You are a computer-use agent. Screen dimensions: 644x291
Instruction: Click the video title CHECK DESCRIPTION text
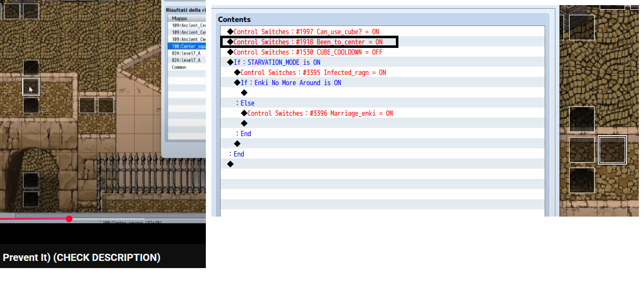click(x=108, y=257)
